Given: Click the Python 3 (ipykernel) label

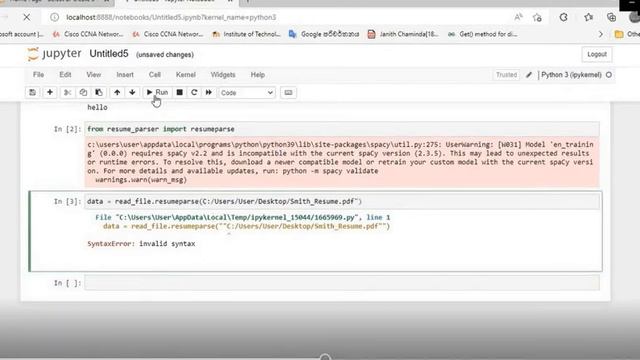Looking at the screenshot, I should tap(571, 75).
